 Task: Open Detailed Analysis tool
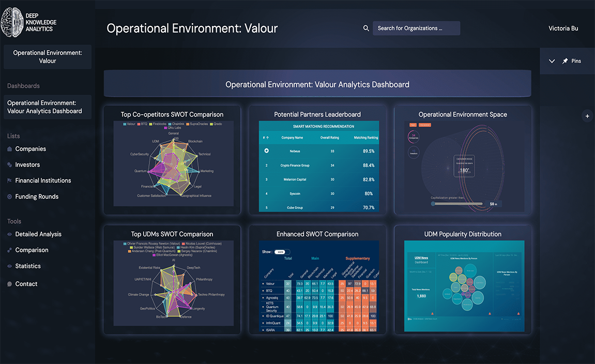(x=38, y=234)
